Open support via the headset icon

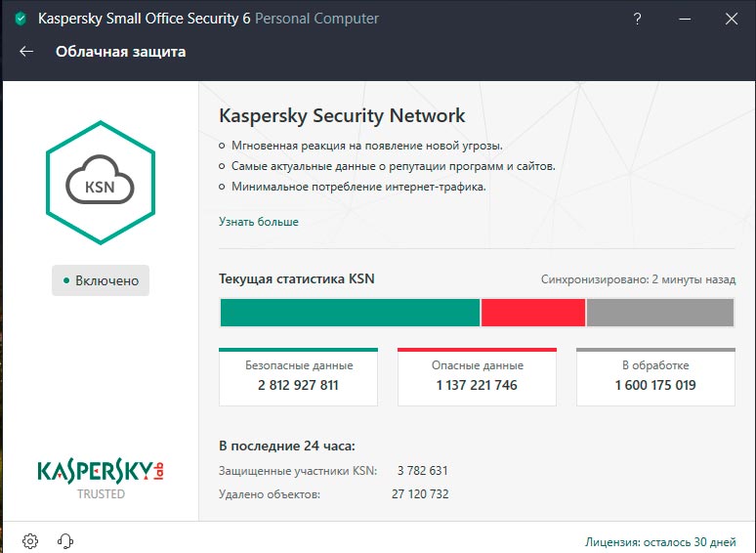pos(65,540)
